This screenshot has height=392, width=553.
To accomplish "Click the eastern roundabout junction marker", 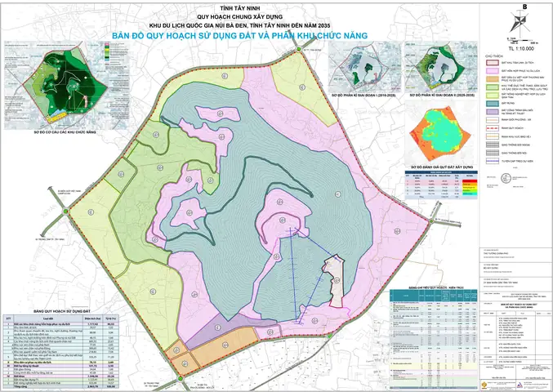I will coord(431,221).
